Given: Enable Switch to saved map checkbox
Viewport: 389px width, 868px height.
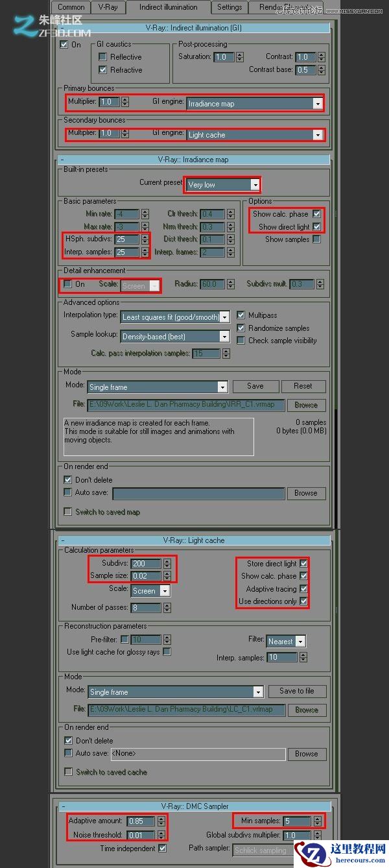Looking at the screenshot, I should (x=67, y=512).
